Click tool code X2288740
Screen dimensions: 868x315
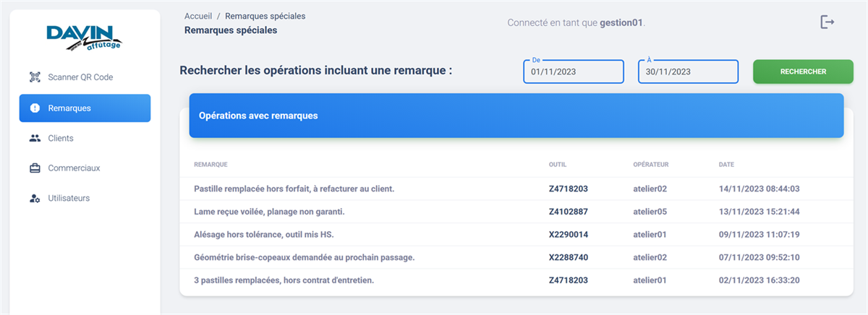pyautogui.click(x=569, y=257)
